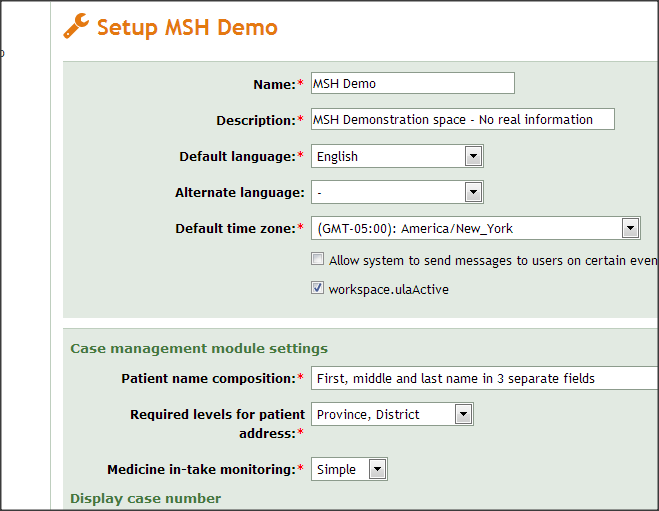This screenshot has height=511, width=659.
Task: Expand Required levels for patient address dropdown
Action: [x=392, y=414]
